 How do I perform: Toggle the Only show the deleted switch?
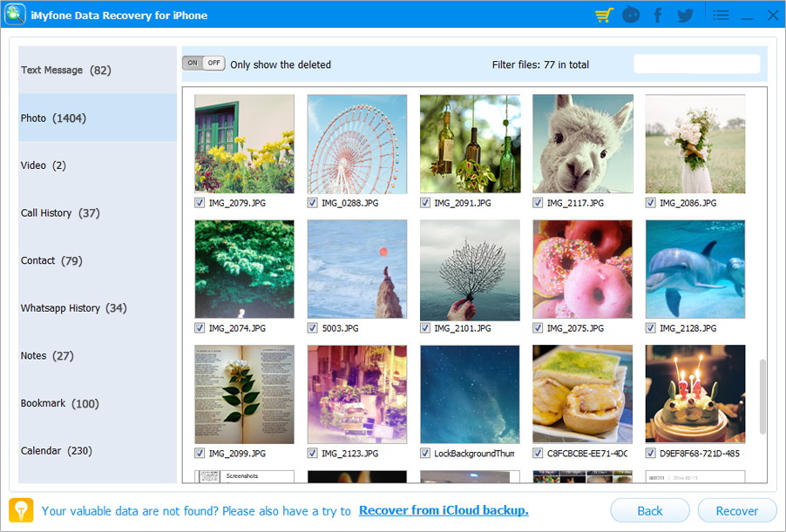click(203, 64)
